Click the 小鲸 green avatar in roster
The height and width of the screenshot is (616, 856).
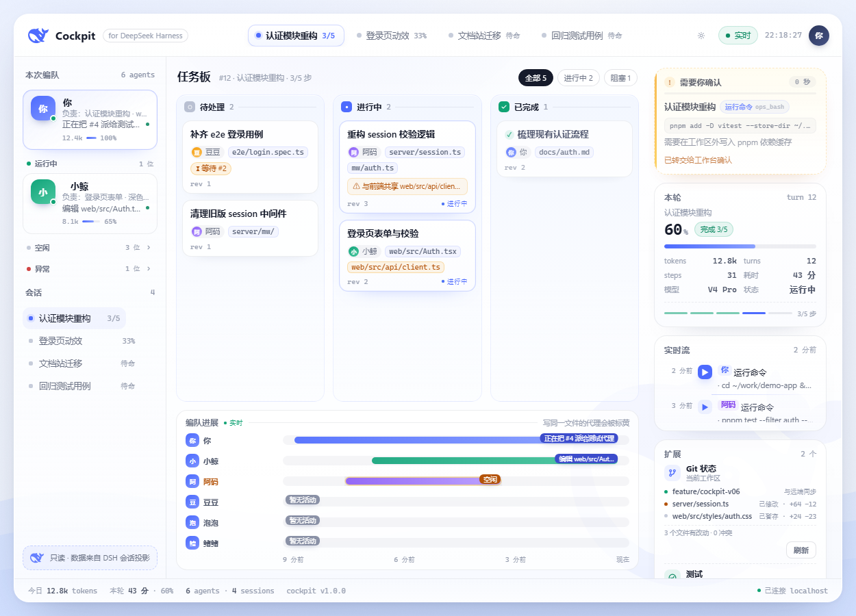point(43,192)
